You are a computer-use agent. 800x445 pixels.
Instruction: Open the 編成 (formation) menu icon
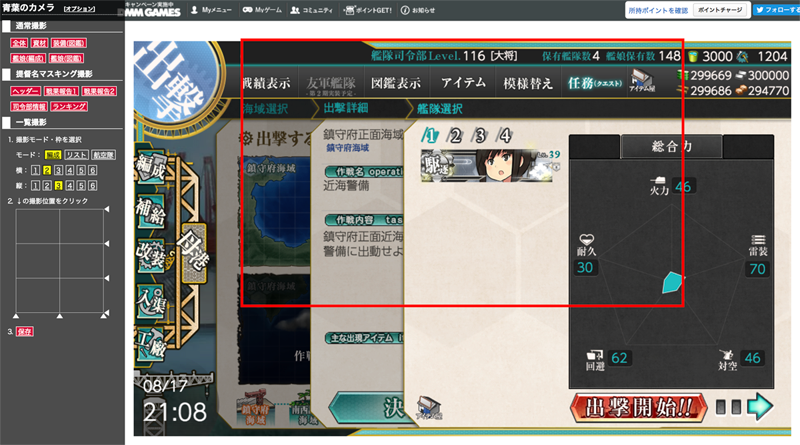click(x=151, y=167)
